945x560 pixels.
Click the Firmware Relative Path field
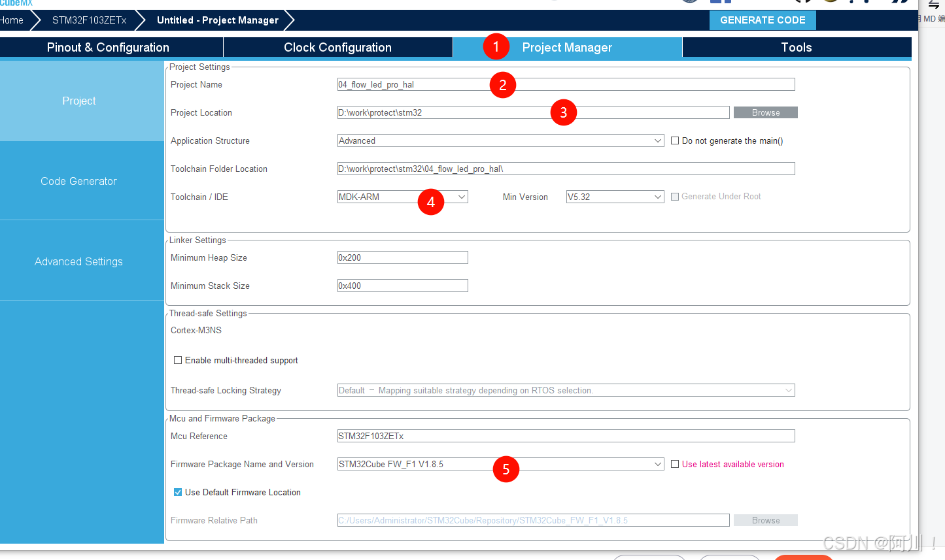(533, 520)
